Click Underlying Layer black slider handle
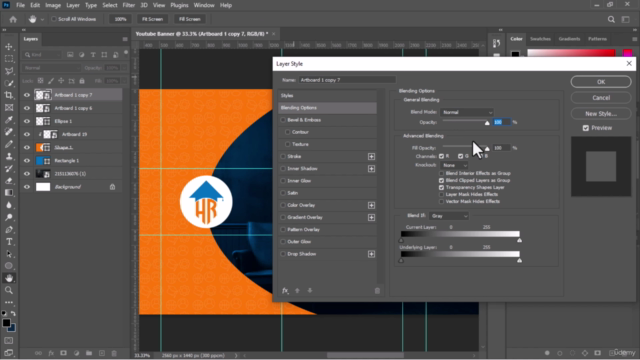 [401, 260]
